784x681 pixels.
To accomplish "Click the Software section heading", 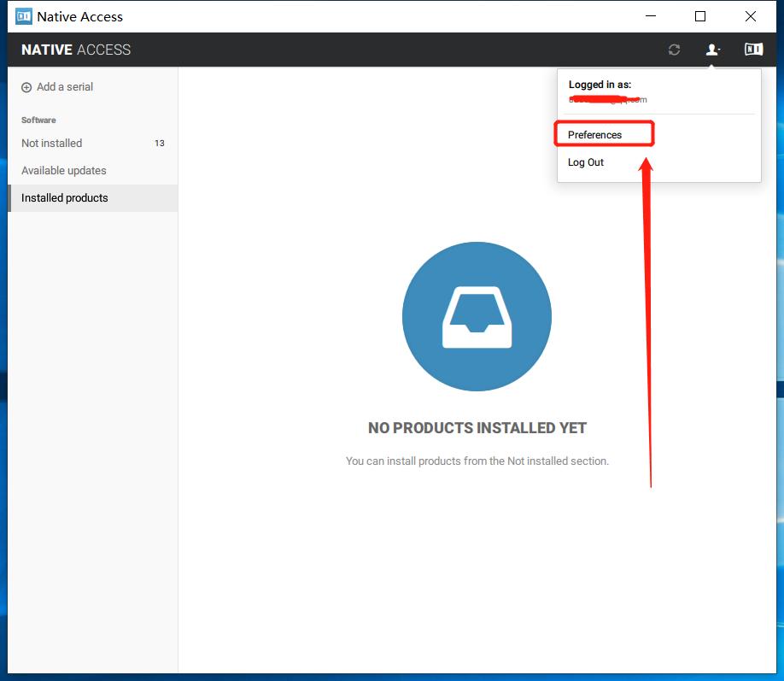I will (x=38, y=120).
